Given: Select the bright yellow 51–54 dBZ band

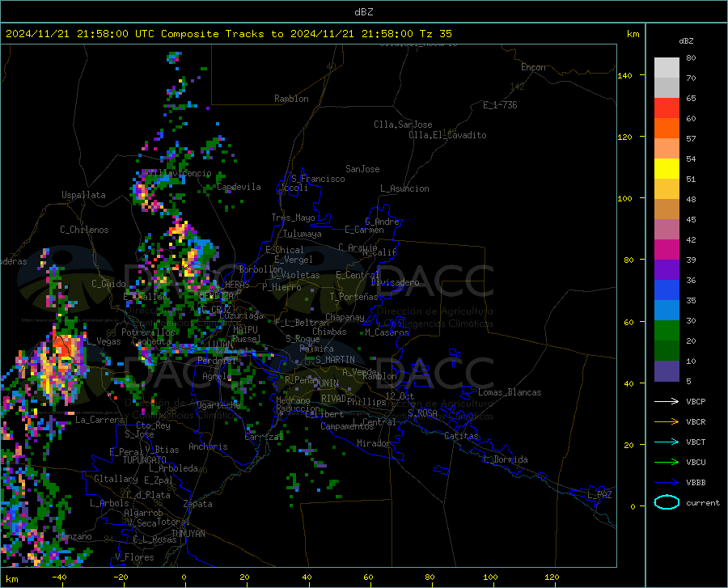Looking at the screenshot, I should point(667,169).
